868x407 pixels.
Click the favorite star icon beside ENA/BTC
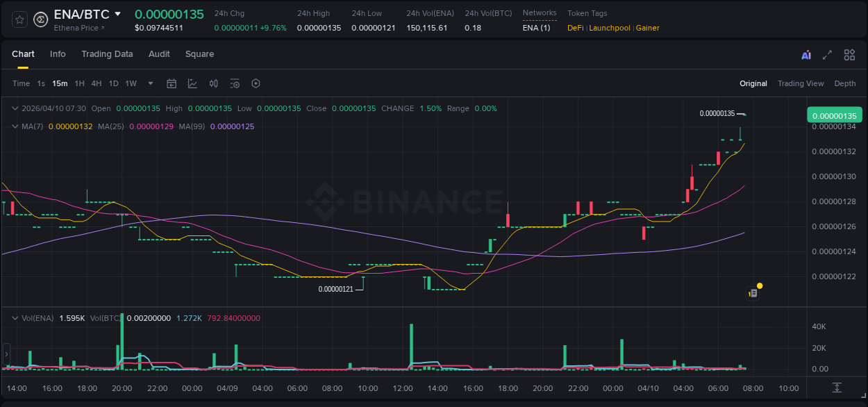pos(19,19)
